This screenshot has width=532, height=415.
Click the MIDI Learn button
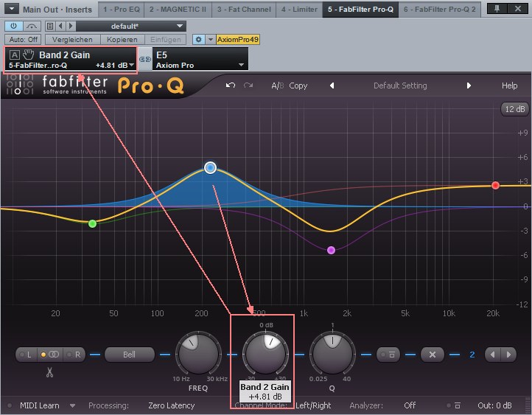click(x=39, y=405)
